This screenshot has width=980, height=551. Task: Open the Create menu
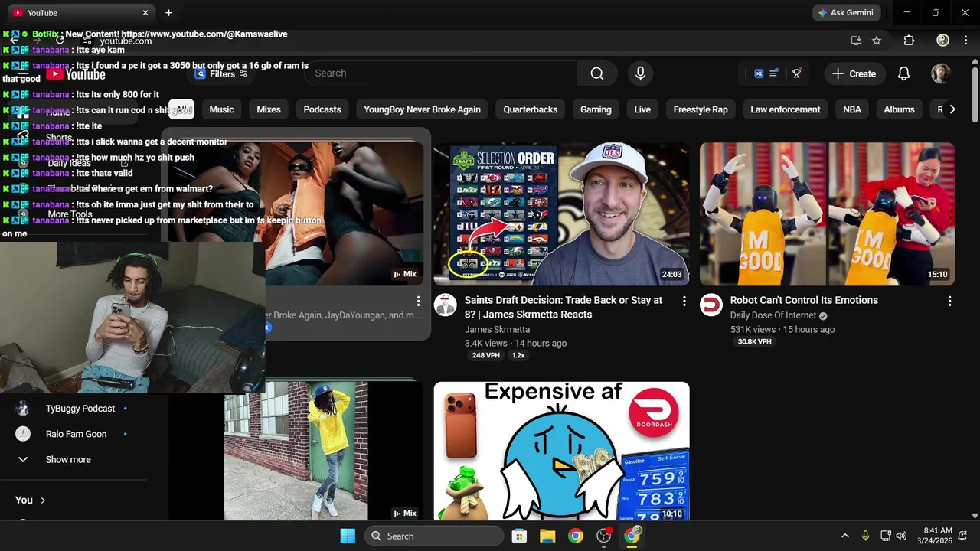854,73
